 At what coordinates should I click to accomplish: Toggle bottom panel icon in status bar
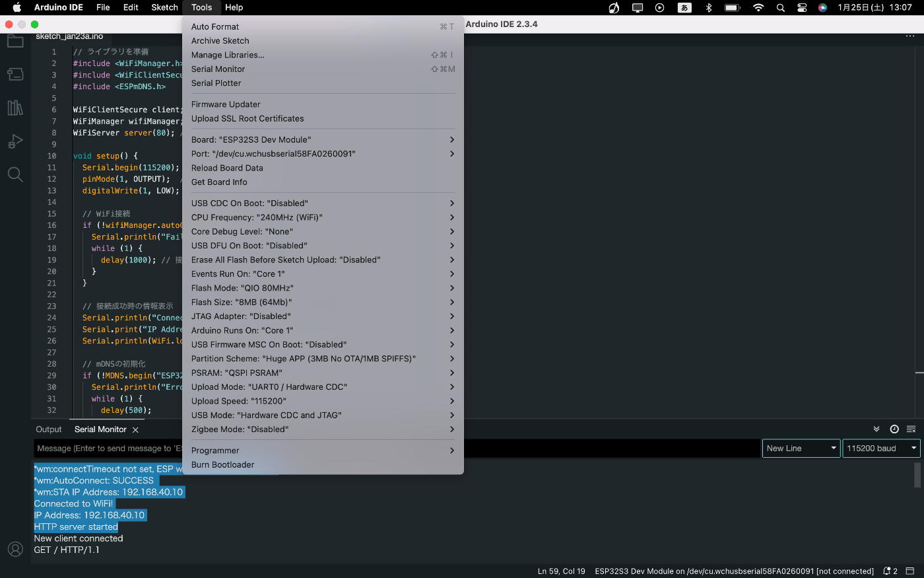[910, 571]
